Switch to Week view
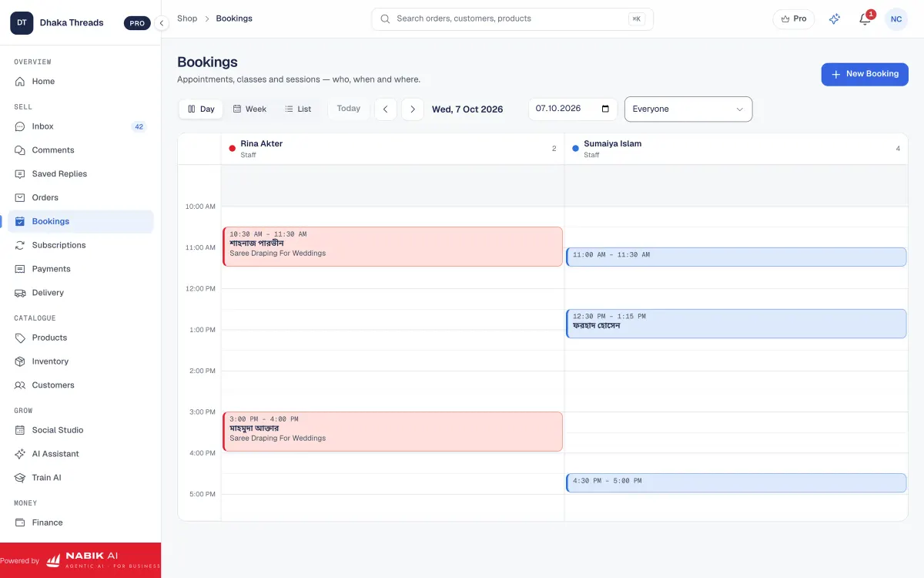This screenshot has height=578, width=924. 249,109
